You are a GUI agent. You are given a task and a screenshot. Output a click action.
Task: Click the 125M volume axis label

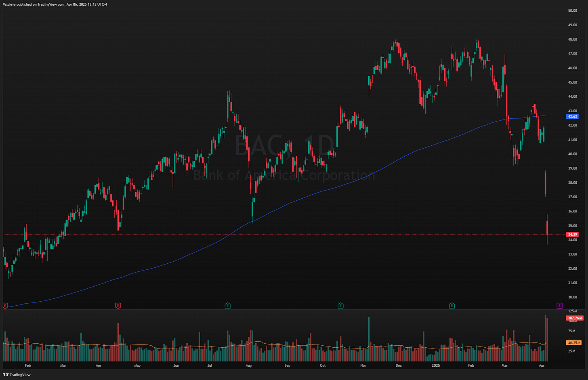pyautogui.click(x=572, y=311)
